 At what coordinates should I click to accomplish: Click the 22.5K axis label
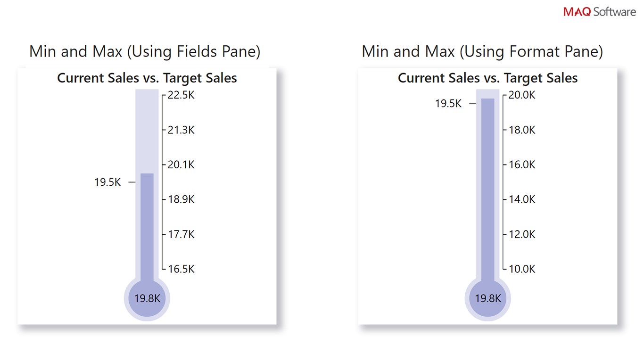(181, 95)
